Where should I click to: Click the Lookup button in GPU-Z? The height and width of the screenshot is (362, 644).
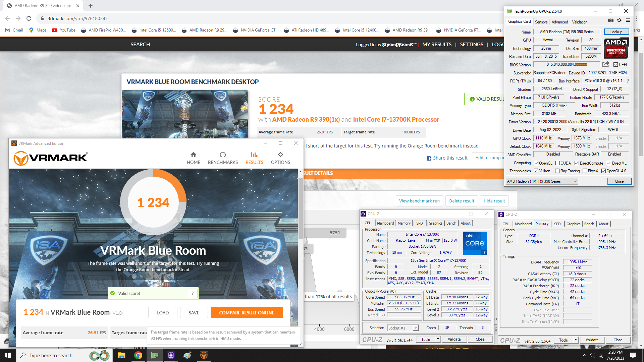tap(616, 32)
